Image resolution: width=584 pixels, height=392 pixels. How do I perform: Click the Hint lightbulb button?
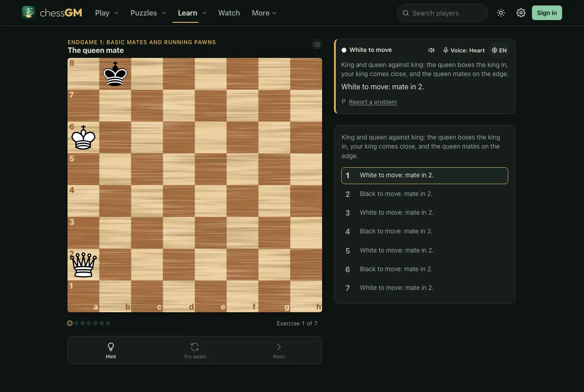111,351
